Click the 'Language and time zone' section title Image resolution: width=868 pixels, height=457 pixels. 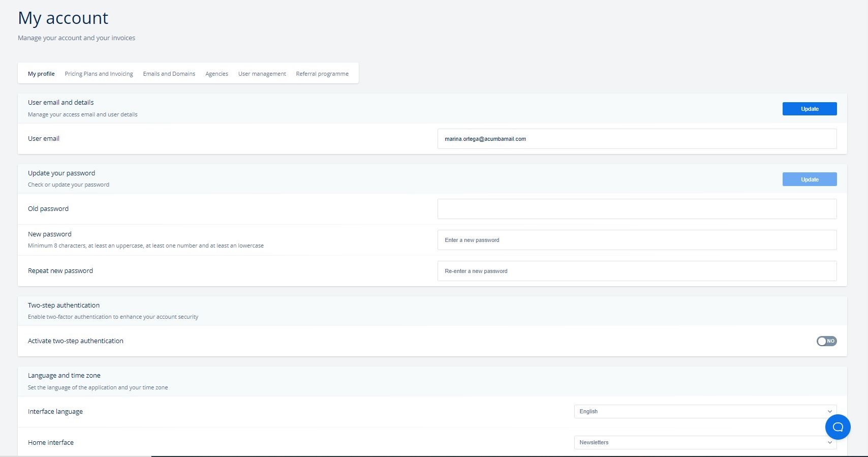[64, 375]
